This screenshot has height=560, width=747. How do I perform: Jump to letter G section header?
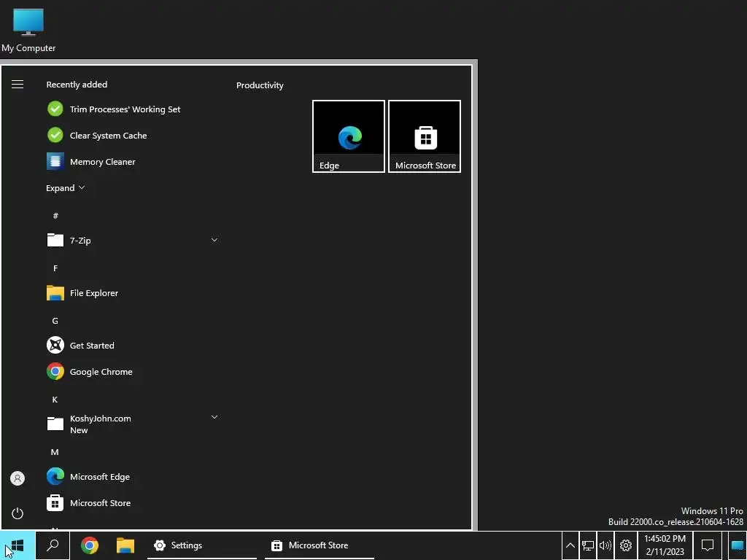pyautogui.click(x=55, y=321)
